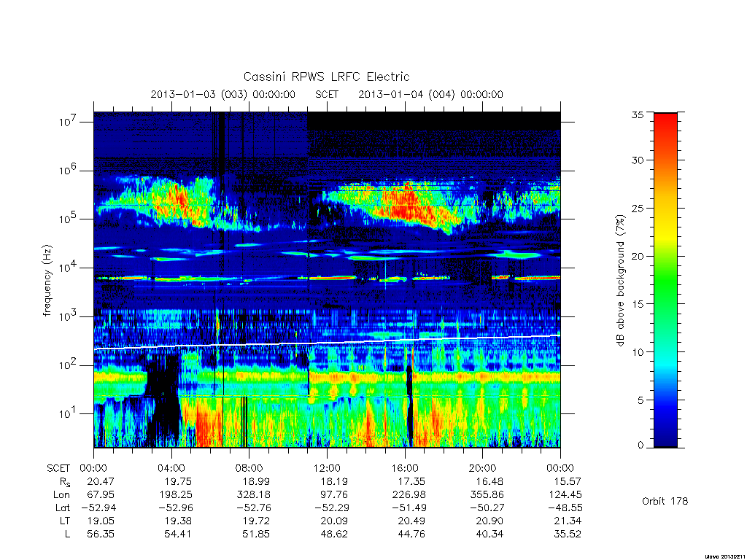747x560 pixels.
Task: Click the LT value '20.09'
Action: pos(334,521)
